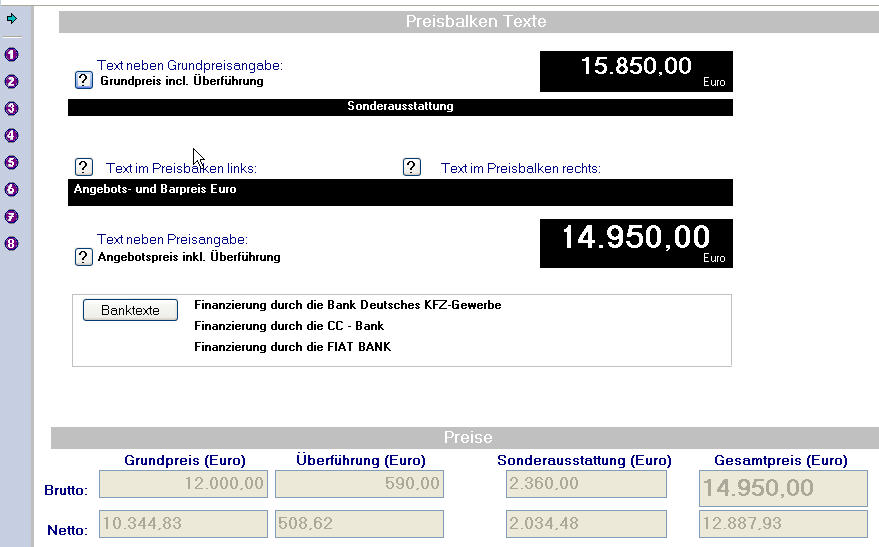Click the 'Überführung (Euro)' column label
The height and width of the screenshot is (547, 879).
(361, 460)
